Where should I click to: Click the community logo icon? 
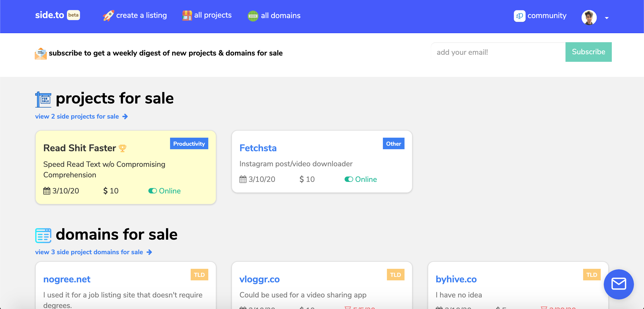(x=519, y=16)
